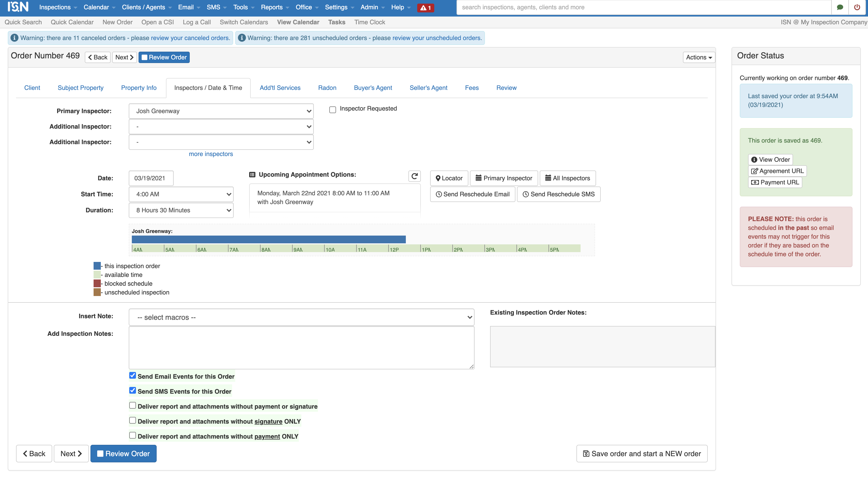Open the chat messaging icon in top bar

coord(840,7)
